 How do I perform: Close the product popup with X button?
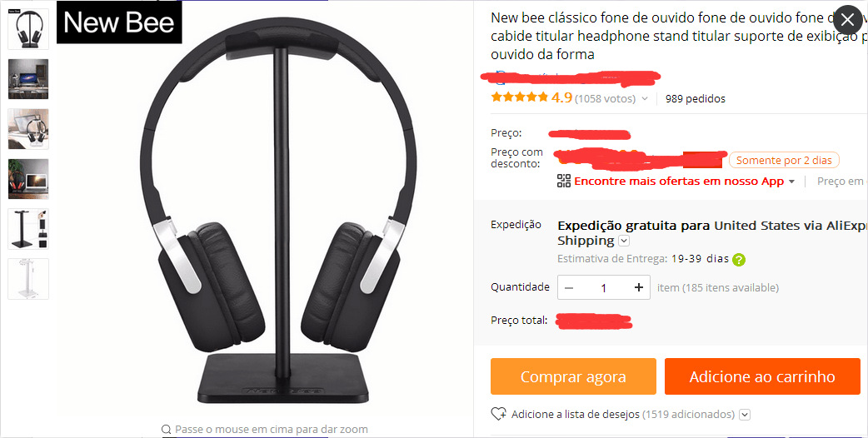847,21
